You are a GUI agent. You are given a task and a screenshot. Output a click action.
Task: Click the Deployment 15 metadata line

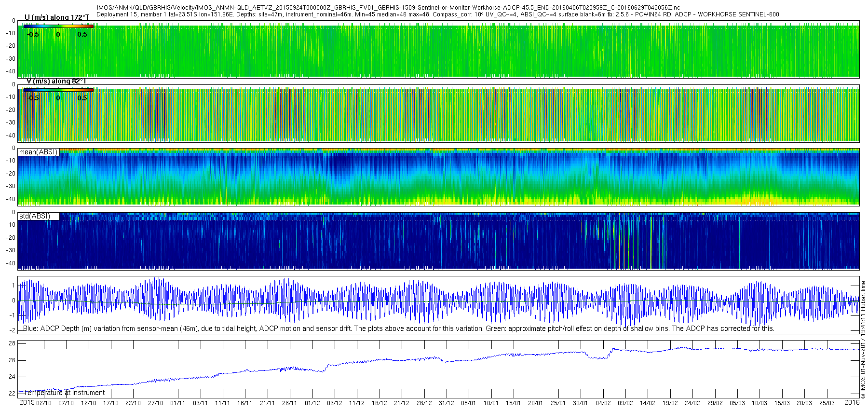click(x=437, y=14)
